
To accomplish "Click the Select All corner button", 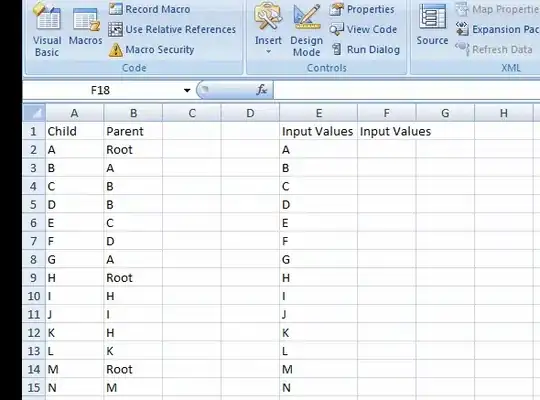I will click(x=34, y=113).
